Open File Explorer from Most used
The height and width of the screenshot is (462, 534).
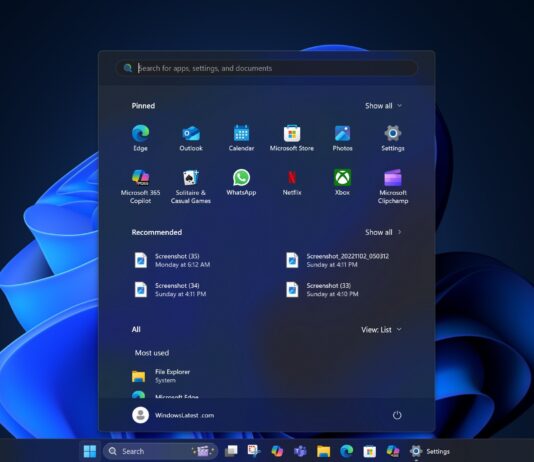(x=161, y=376)
